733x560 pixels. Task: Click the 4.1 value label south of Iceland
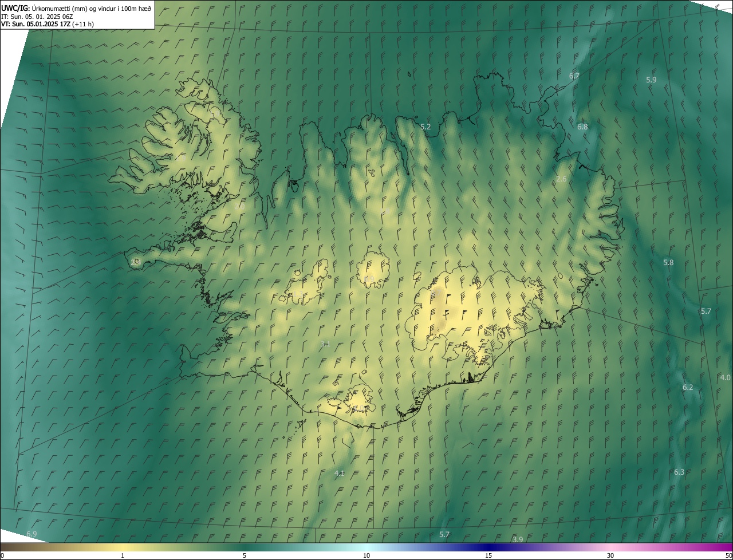(340, 473)
